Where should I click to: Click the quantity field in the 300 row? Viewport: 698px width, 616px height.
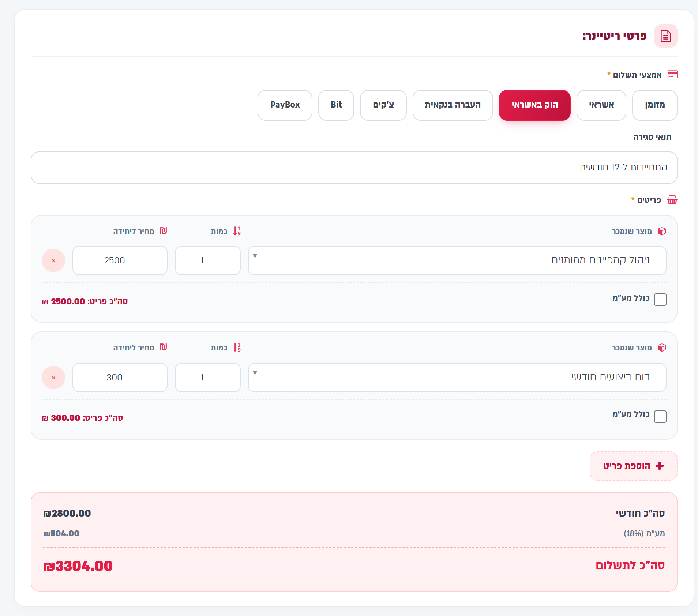tap(208, 378)
